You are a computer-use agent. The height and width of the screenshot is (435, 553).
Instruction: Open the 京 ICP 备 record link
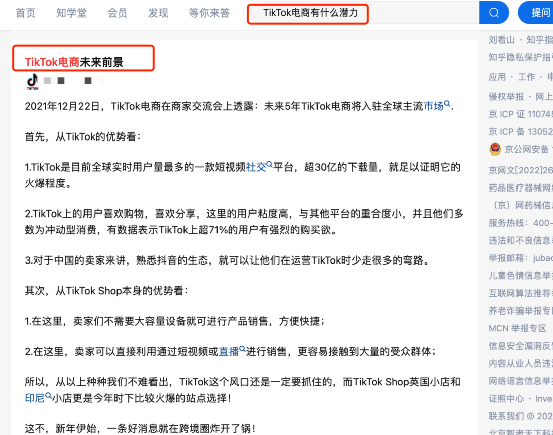(521, 132)
